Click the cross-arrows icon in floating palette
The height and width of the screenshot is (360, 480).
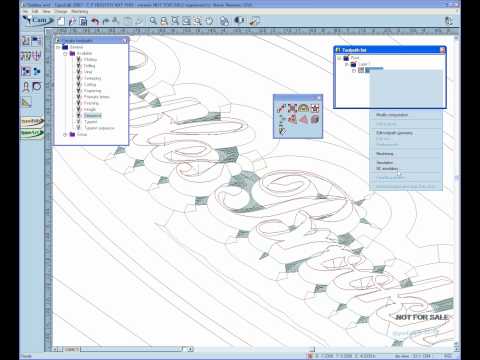click(292, 108)
